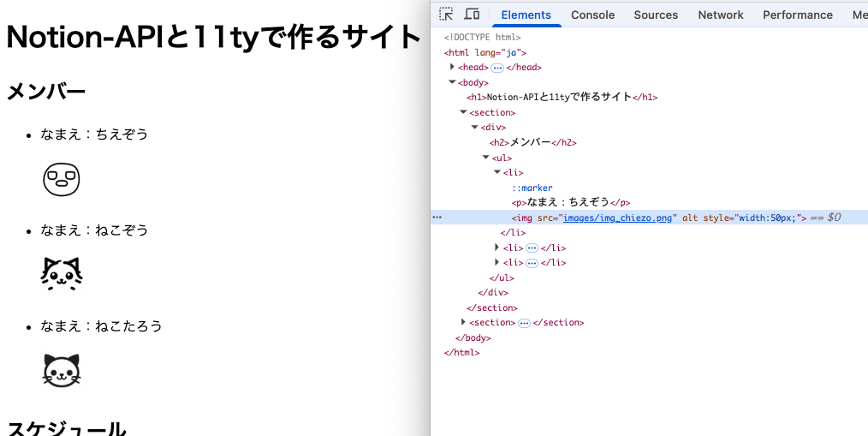Collapse the div element triangle
The width and height of the screenshot is (868, 436).
point(474,128)
